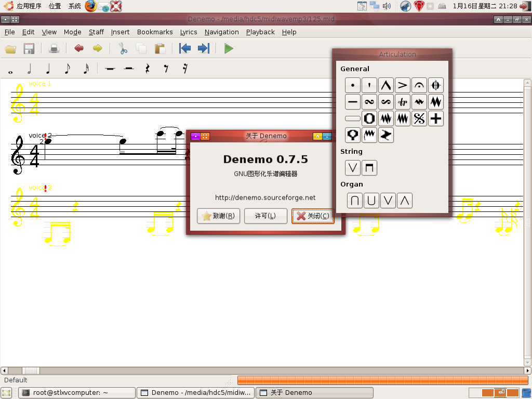Select whole note duration
532x399 pixels.
point(10,71)
